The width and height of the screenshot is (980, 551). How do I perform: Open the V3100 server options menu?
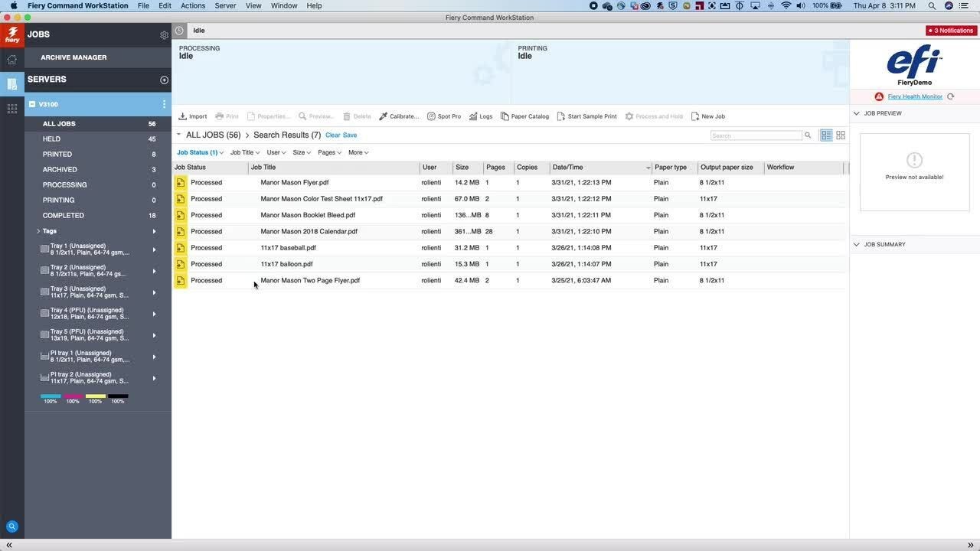point(164,104)
